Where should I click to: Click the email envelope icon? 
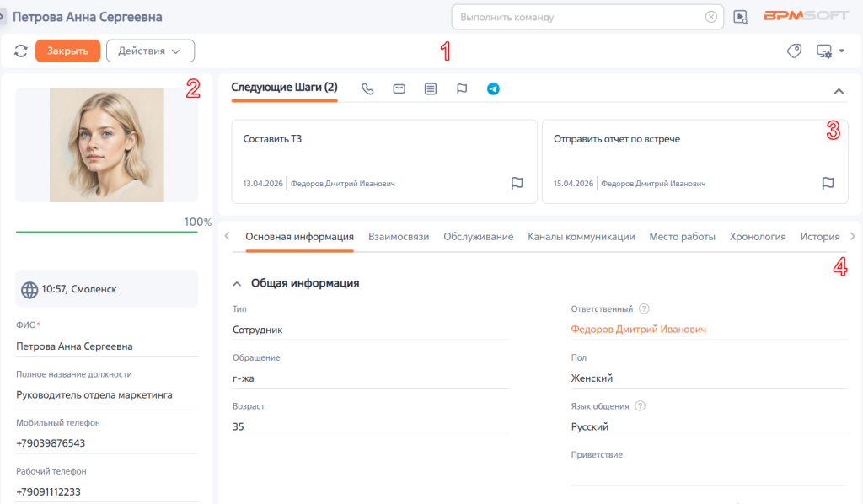click(399, 88)
